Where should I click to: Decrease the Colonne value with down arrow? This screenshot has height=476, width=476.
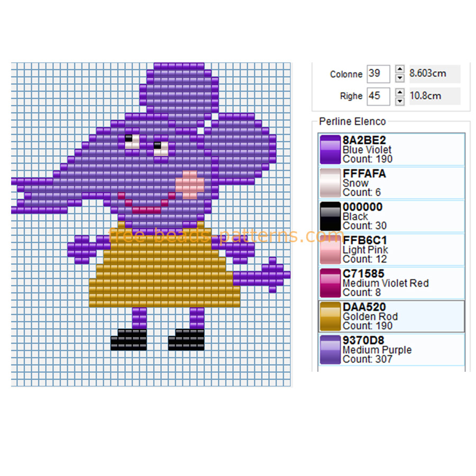click(x=400, y=78)
